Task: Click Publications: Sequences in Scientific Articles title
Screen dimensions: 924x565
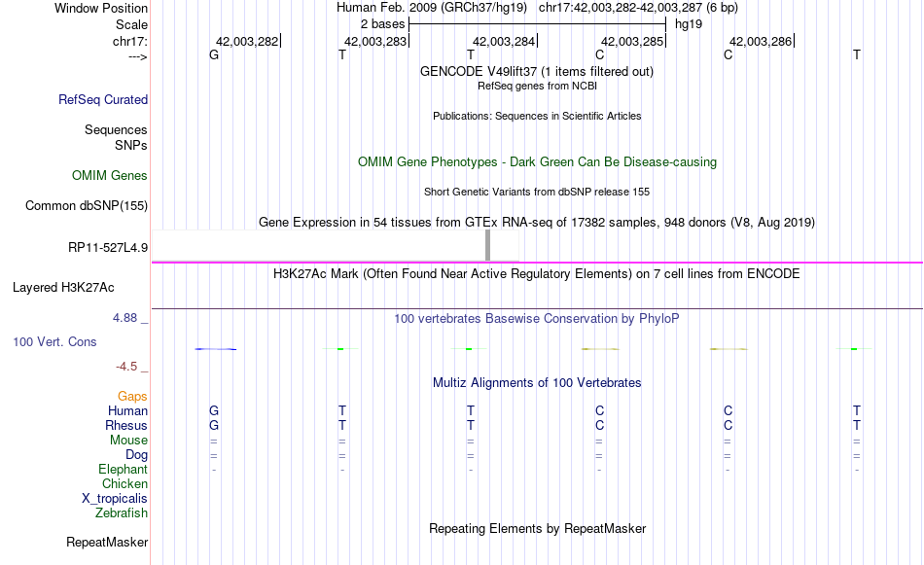Action: point(537,116)
